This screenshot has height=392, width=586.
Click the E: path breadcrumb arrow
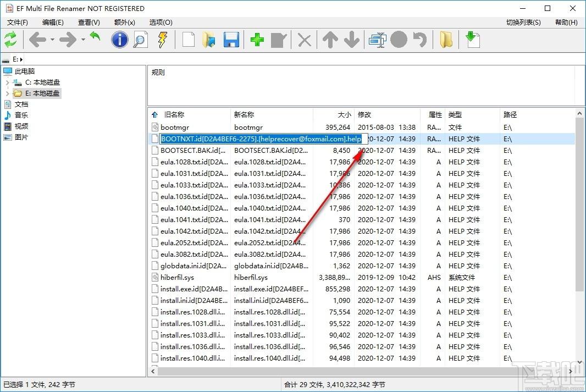tap(21, 59)
